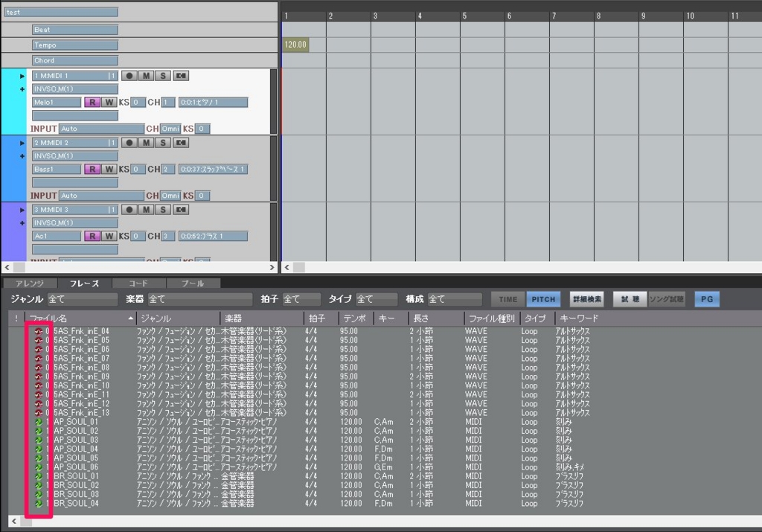The image size is (762, 532).
Task: Switch to the コード tab
Action: tap(139, 283)
